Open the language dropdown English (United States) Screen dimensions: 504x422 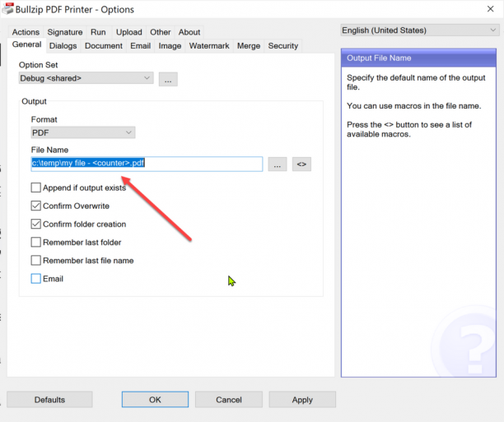pyautogui.click(x=420, y=30)
